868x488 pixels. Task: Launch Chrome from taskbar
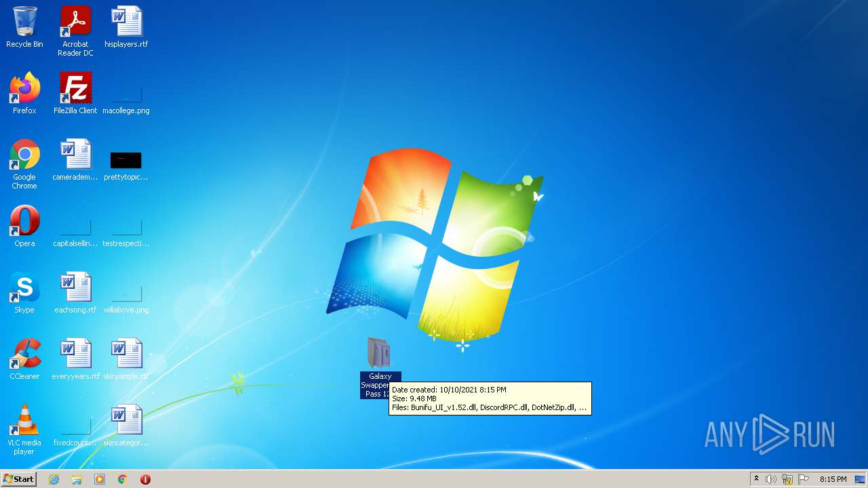click(123, 479)
